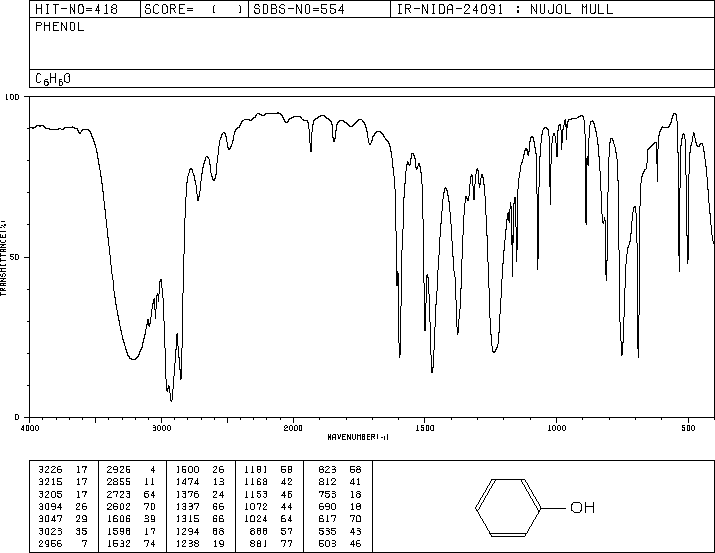Select peak value 3094 in the table
This screenshot has width=715, height=553.
pos(50,506)
